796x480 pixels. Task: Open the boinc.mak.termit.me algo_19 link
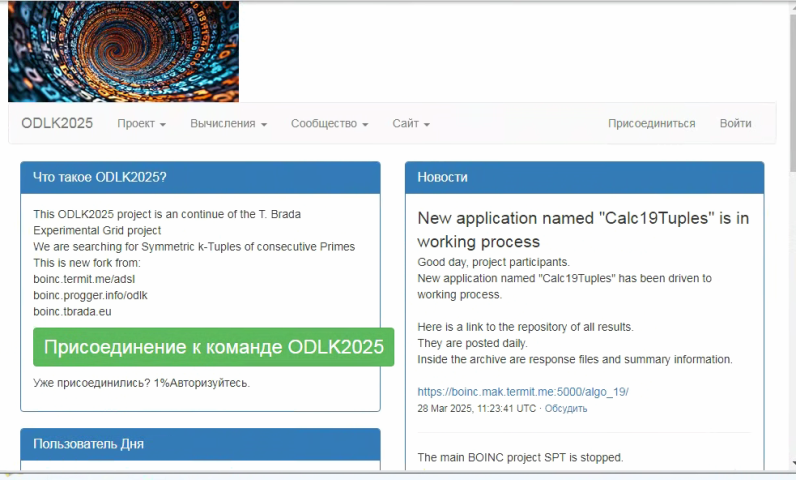click(x=523, y=392)
